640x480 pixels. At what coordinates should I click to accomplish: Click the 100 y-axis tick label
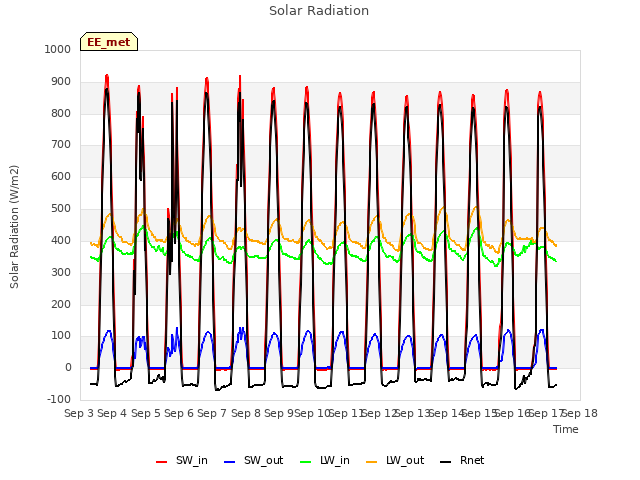(x=61, y=336)
